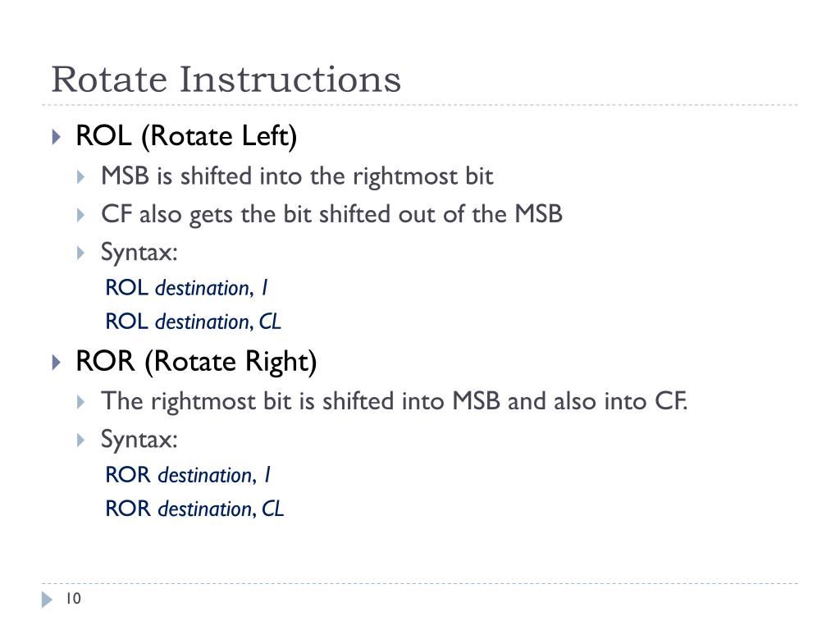Click the text ROR destination, CL
Viewport: 840px width, 630px height.
[x=194, y=509]
